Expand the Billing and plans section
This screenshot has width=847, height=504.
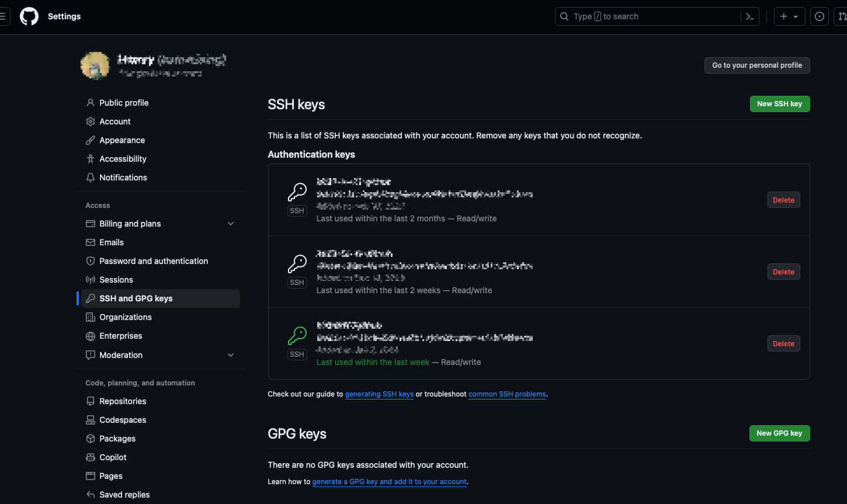[x=231, y=224]
